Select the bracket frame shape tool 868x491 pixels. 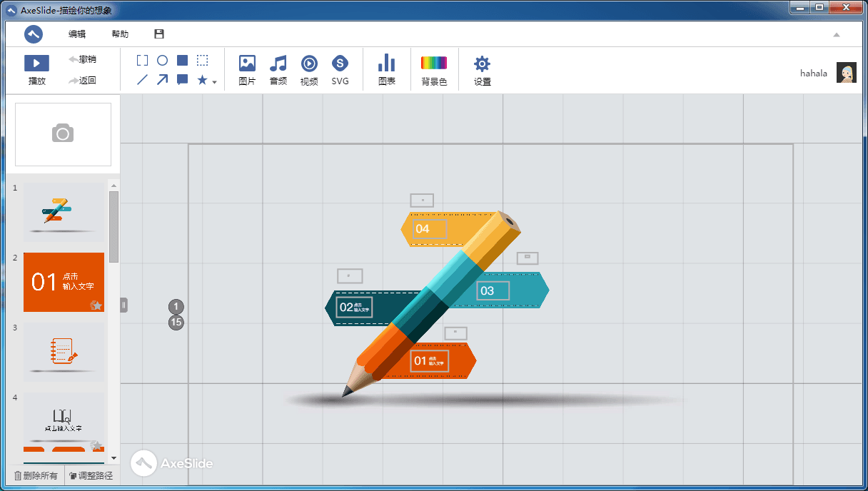142,61
